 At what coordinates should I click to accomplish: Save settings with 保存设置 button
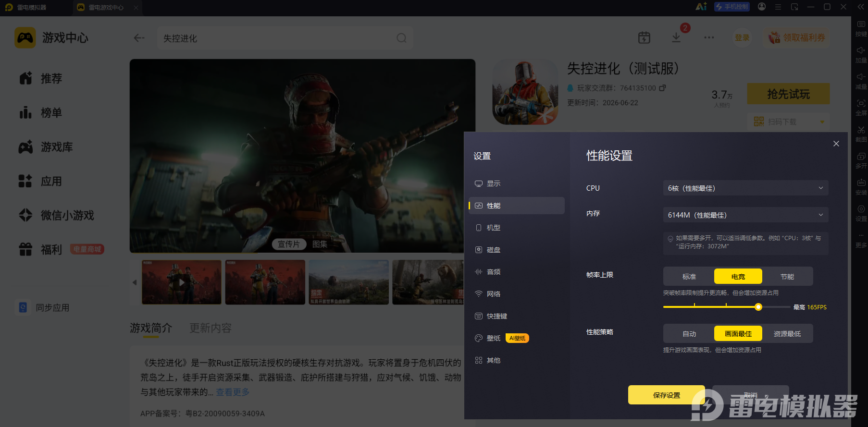pos(667,395)
